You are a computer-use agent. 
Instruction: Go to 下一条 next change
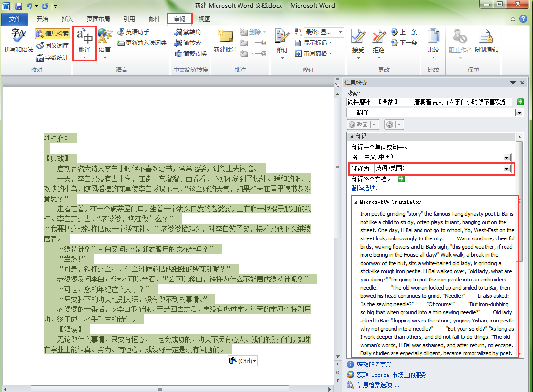pyautogui.click(x=404, y=43)
